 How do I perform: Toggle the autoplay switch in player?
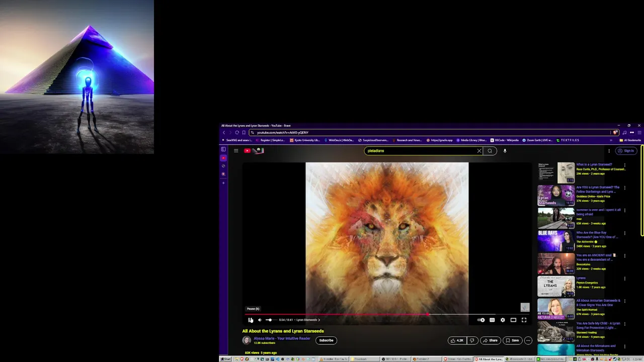click(x=481, y=320)
